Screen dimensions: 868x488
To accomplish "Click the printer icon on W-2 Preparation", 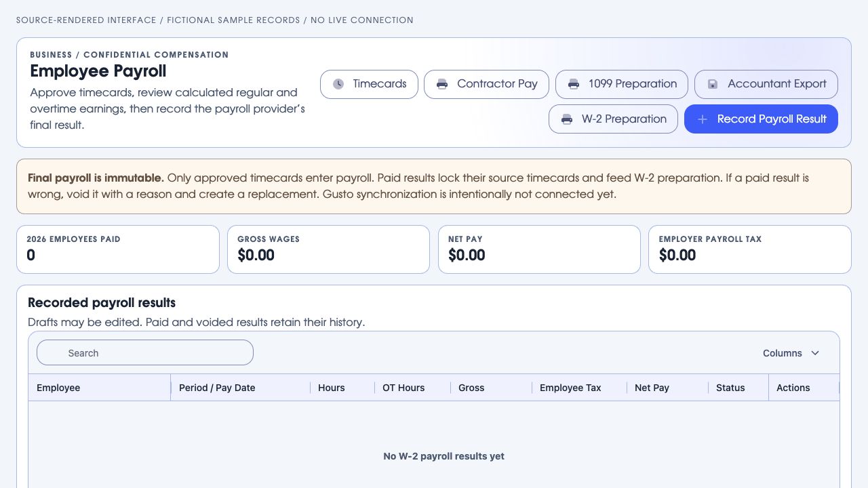I will (567, 119).
